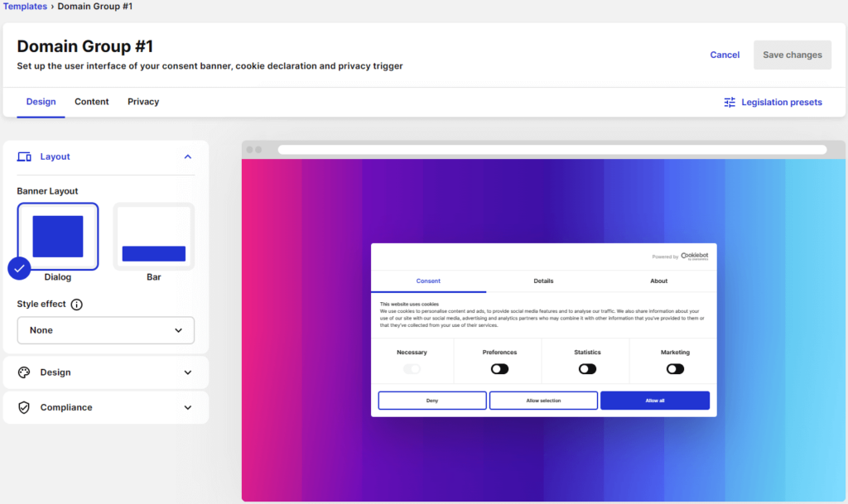848x504 pixels.
Task: Switch to the Content tab
Action: click(91, 102)
